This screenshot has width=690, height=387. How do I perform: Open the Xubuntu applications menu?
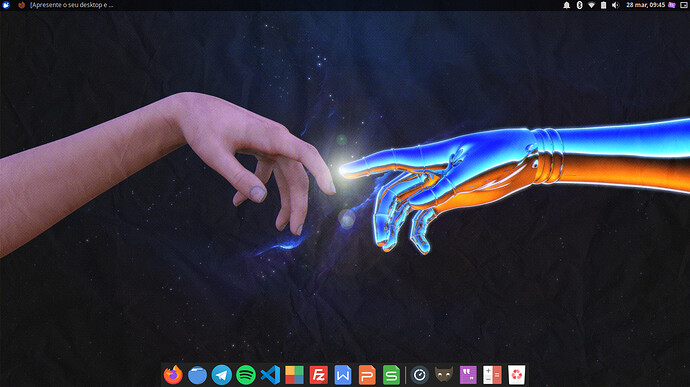point(6,5)
